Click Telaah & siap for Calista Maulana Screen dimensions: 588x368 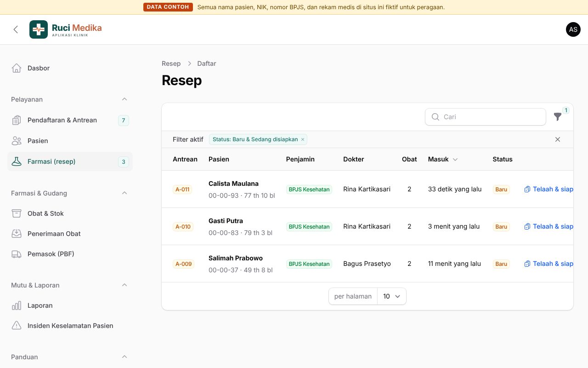click(x=548, y=189)
